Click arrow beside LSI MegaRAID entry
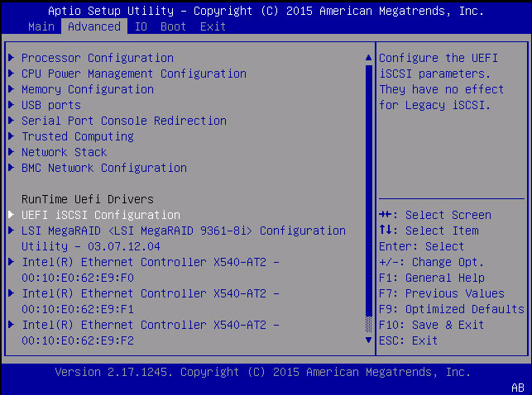 click(x=12, y=231)
